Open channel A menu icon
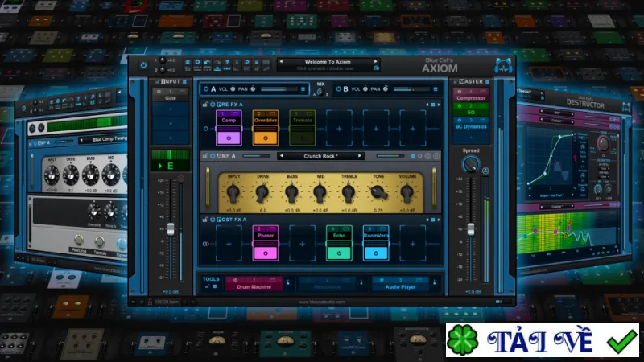 [x=303, y=89]
